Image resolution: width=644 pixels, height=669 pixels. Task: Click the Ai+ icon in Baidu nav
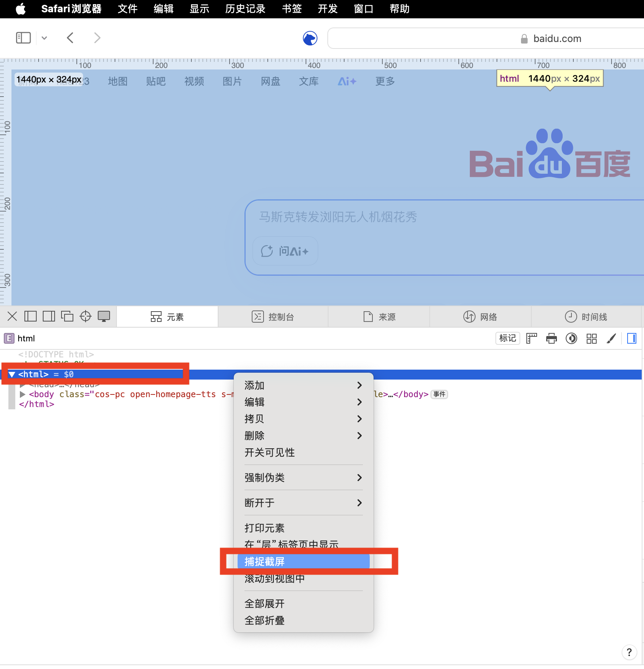point(347,81)
